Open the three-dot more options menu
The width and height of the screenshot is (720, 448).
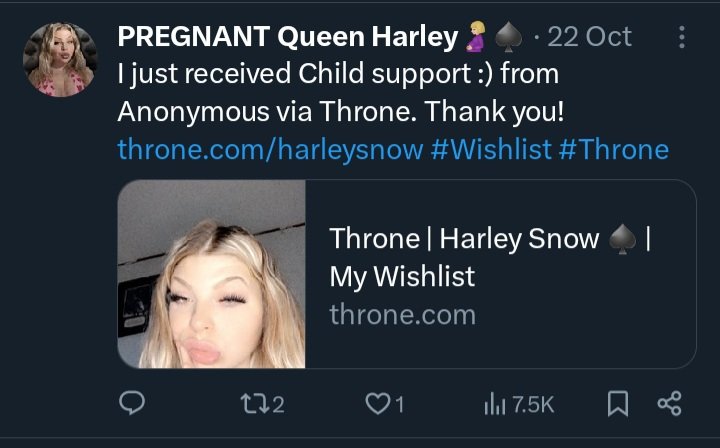point(682,37)
